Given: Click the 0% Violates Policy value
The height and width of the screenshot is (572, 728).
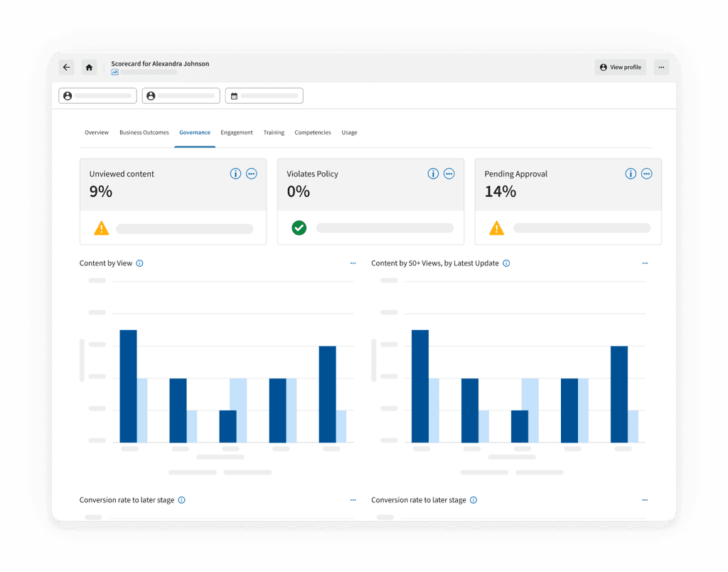Looking at the screenshot, I should [x=298, y=191].
